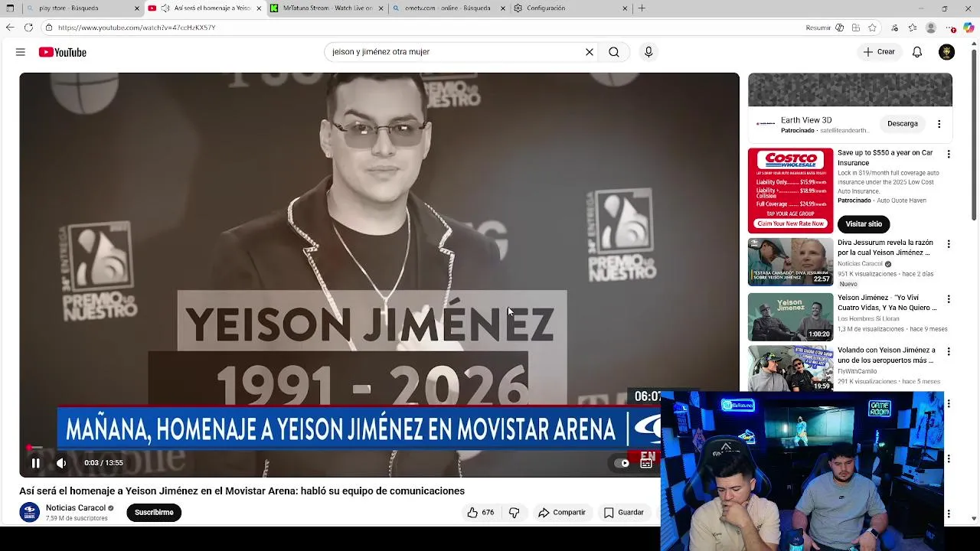Open the YouTube account avatar menu
Image resolution: width=980 pixels, height=551 pixels.
pos(947,52)
